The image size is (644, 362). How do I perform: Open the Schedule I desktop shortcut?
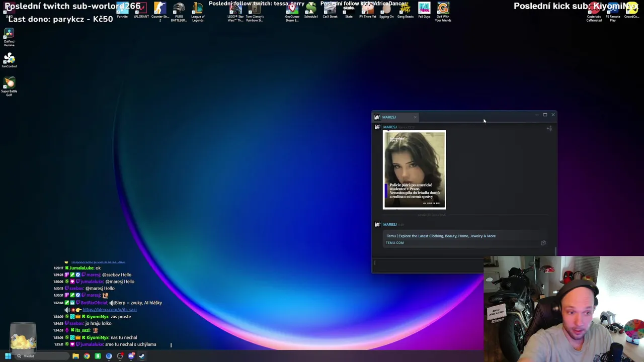point(311,10)
